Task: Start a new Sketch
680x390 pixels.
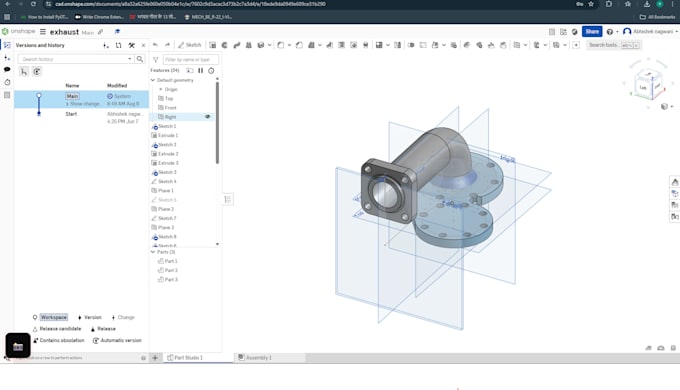Action: 190,45
